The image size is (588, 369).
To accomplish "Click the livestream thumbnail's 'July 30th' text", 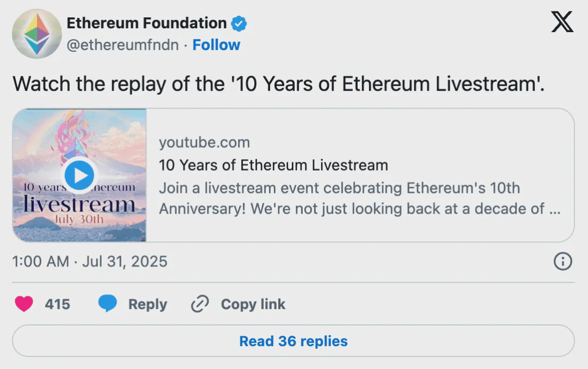I will point(79,219).
